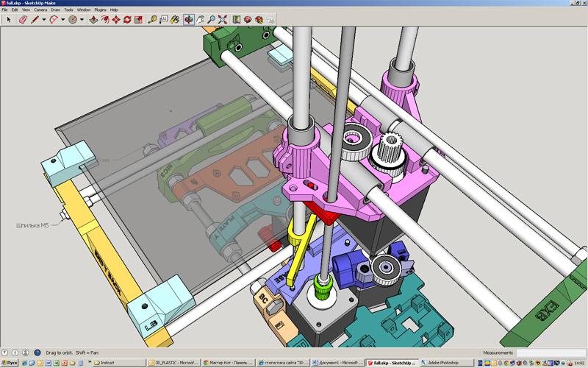
Task: Pick the Eraser tool
Action: tap(23, 20)
